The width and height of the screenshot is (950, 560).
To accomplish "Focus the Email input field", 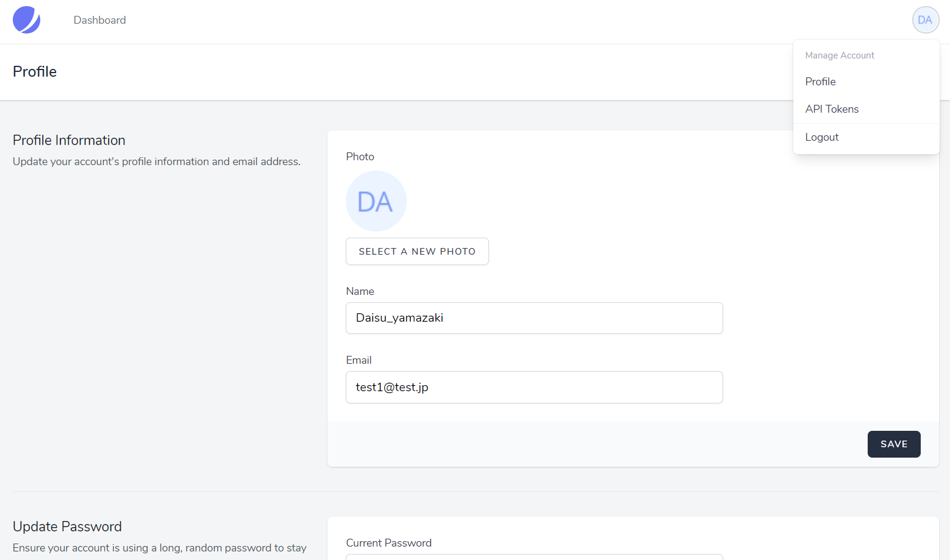I will [x=534, y=388].
